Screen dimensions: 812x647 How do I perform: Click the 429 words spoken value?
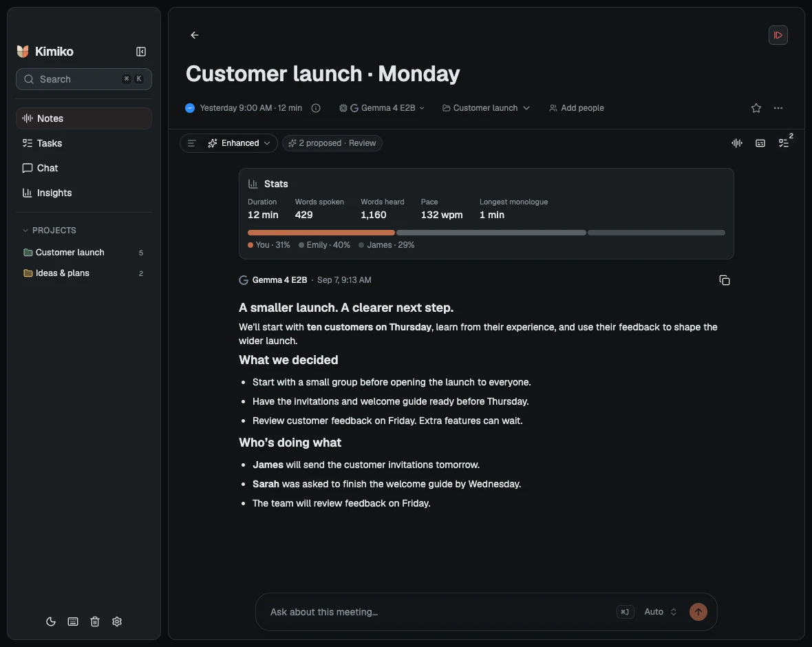(303, 215)
